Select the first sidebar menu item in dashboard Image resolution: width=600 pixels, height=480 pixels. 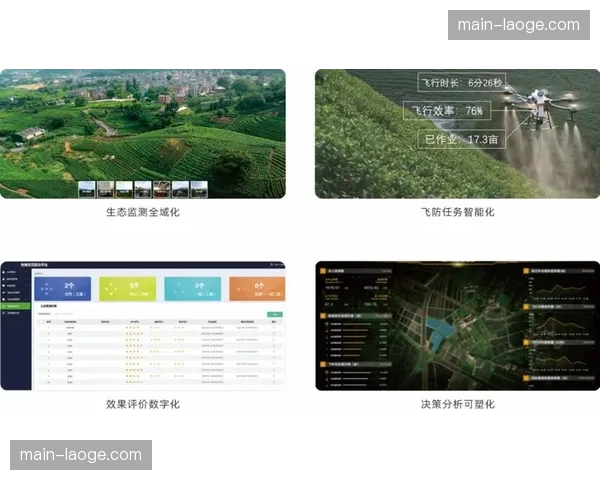15,272
